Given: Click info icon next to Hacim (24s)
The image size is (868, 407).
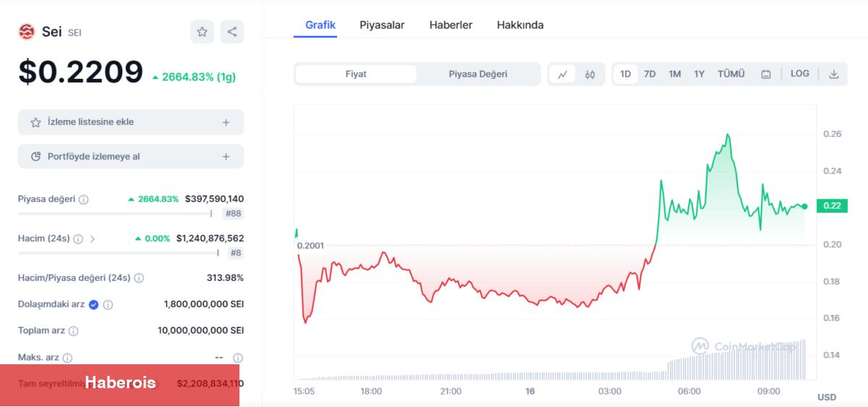Looking at the screenshot, I should pos(78,238).
